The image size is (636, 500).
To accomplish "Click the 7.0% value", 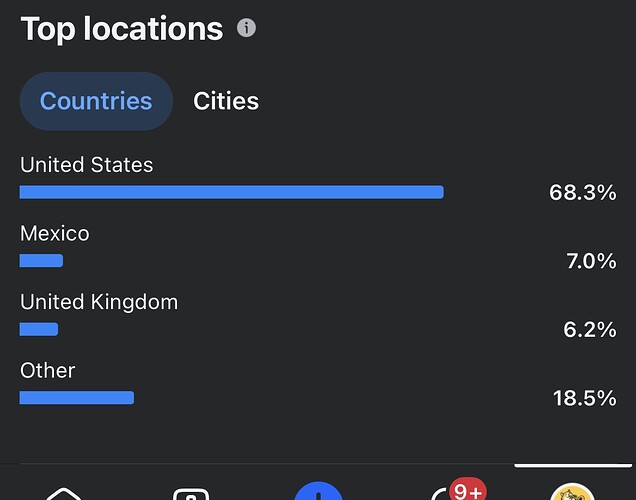I will point(590,261).
